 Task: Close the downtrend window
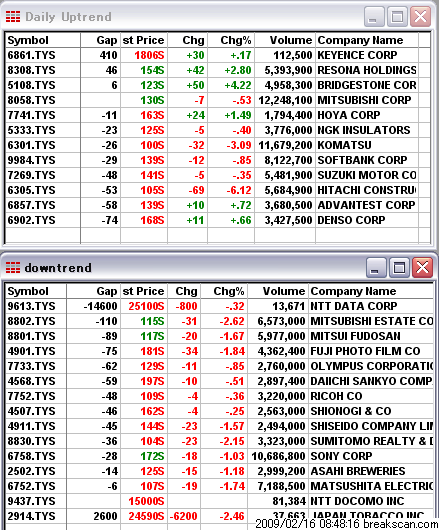(x=422, y=268)
